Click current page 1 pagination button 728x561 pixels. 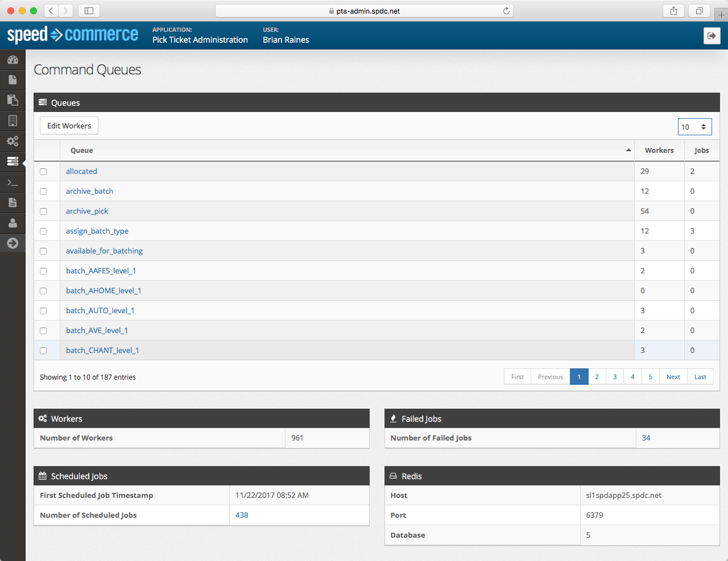[579, 377]
